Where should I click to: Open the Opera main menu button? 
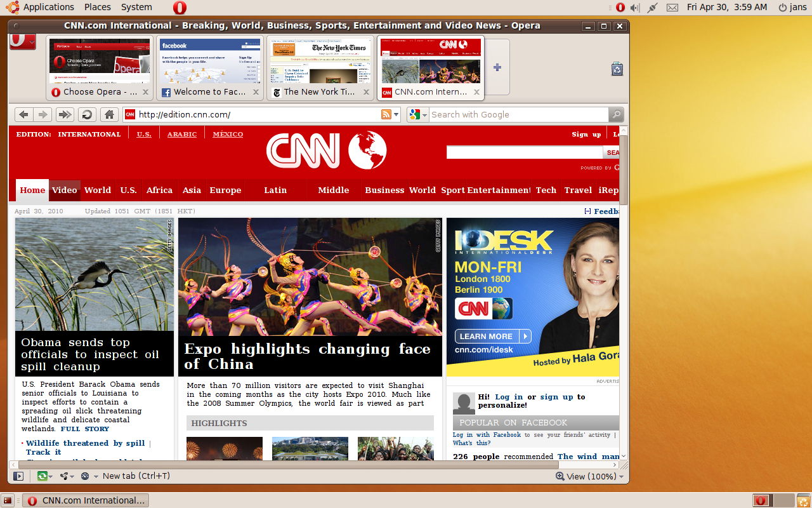(23, 41)
